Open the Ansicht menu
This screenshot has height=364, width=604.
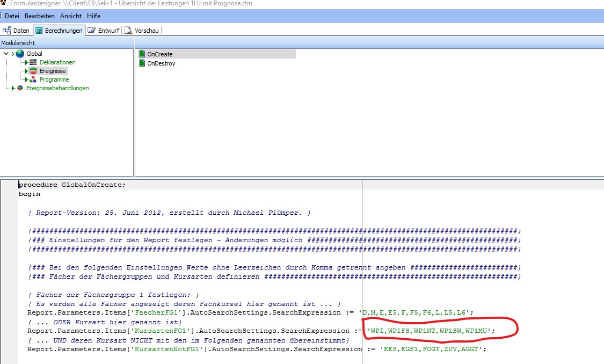point(71,16)
